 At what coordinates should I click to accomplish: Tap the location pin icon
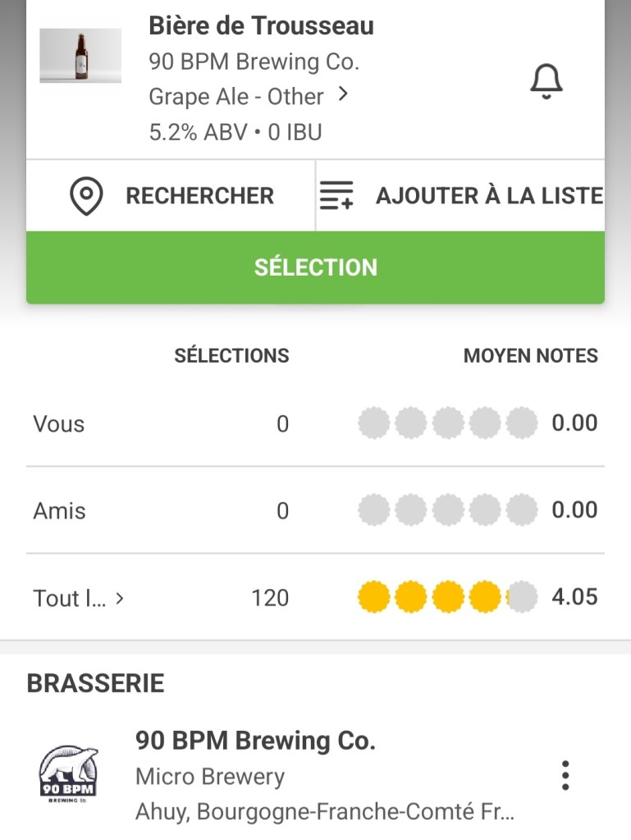point(86,196)
